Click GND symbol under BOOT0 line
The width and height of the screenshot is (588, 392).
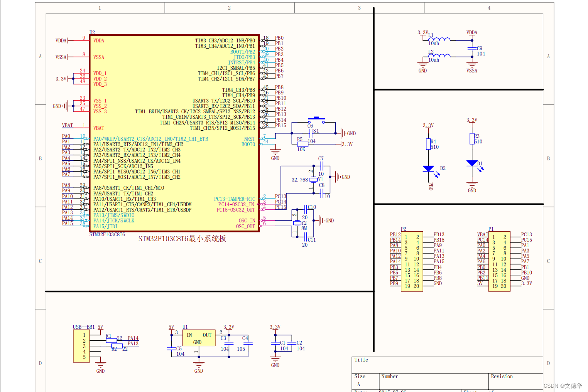(x=275, y=154)
